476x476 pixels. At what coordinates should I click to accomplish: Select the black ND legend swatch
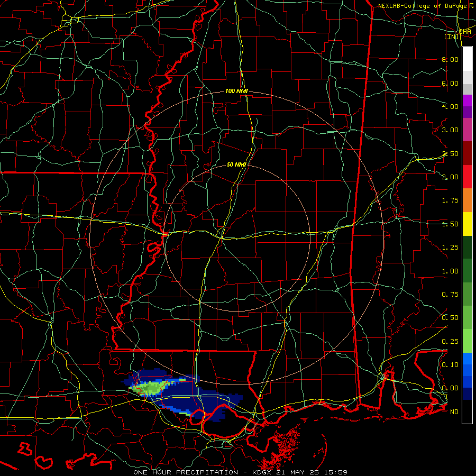467,411
